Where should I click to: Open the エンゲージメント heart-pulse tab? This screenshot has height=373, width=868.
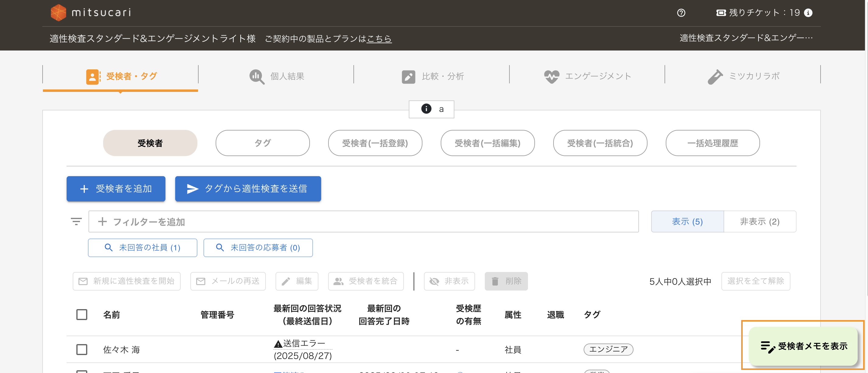point(587,76)
